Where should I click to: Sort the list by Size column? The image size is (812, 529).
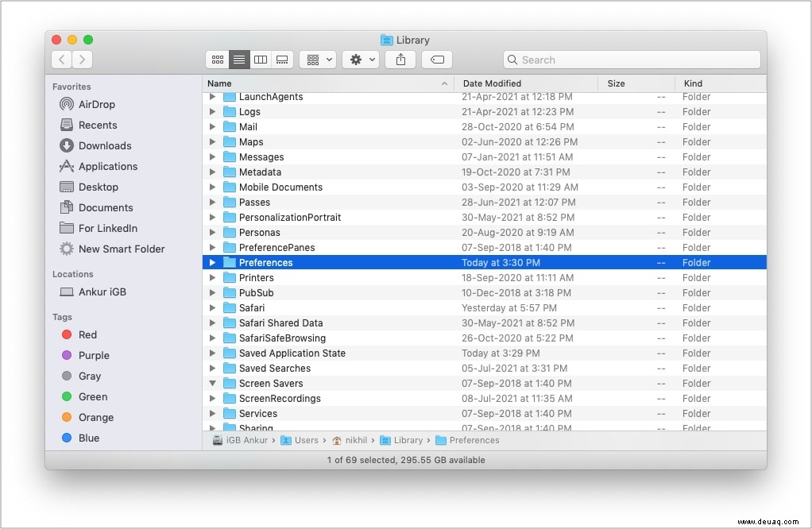tap(636, 84)
